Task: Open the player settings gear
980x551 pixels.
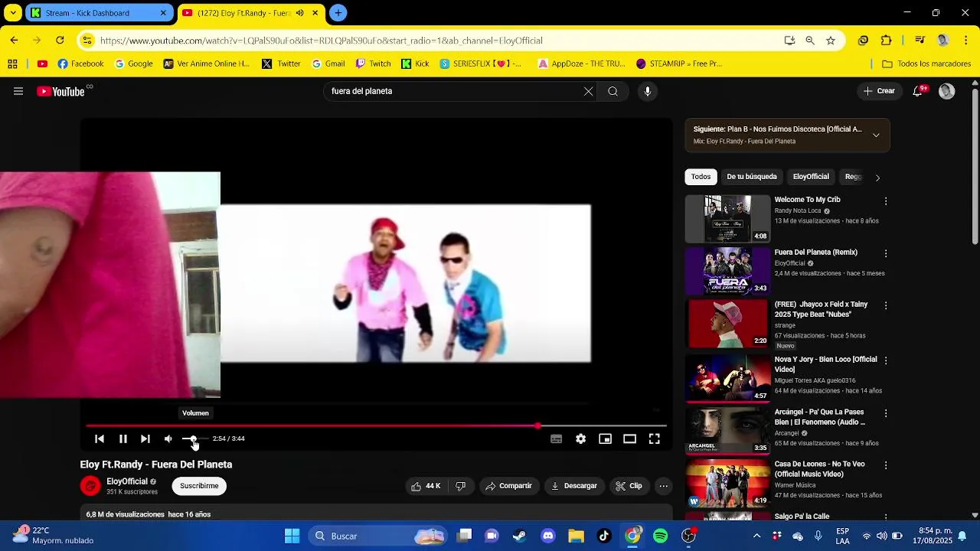Action: (x=581, y=439)
